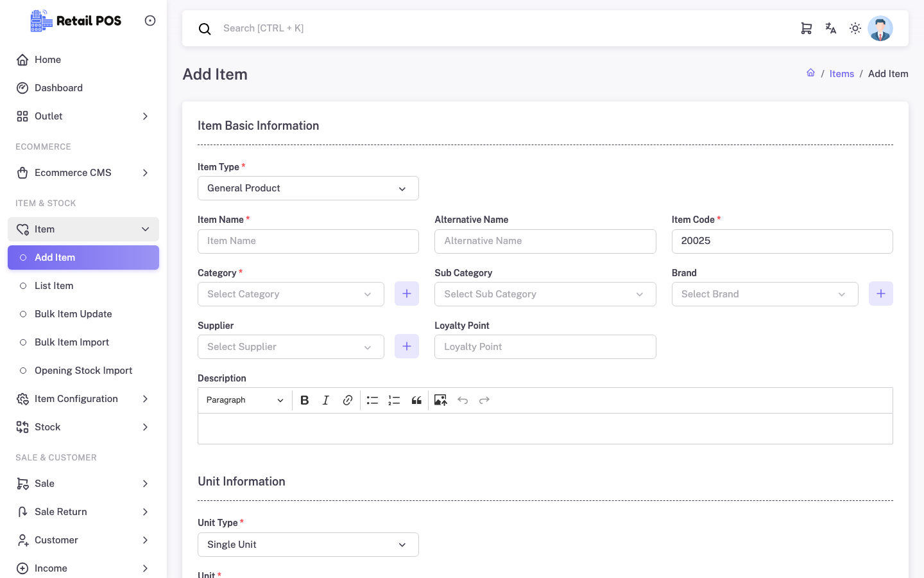This screenshot has height=578, width=924.
Task: Insert a link in description editor
Action: [x=348, y=400]
